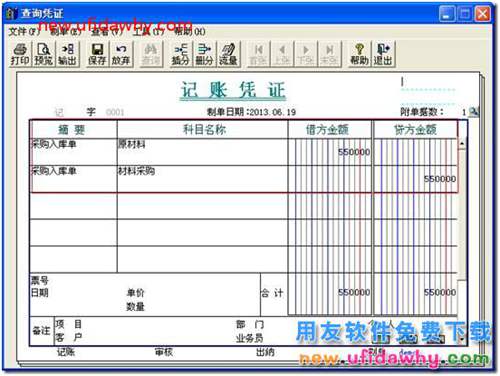
Task: Click the 合计 label
Action: (272, 293)
